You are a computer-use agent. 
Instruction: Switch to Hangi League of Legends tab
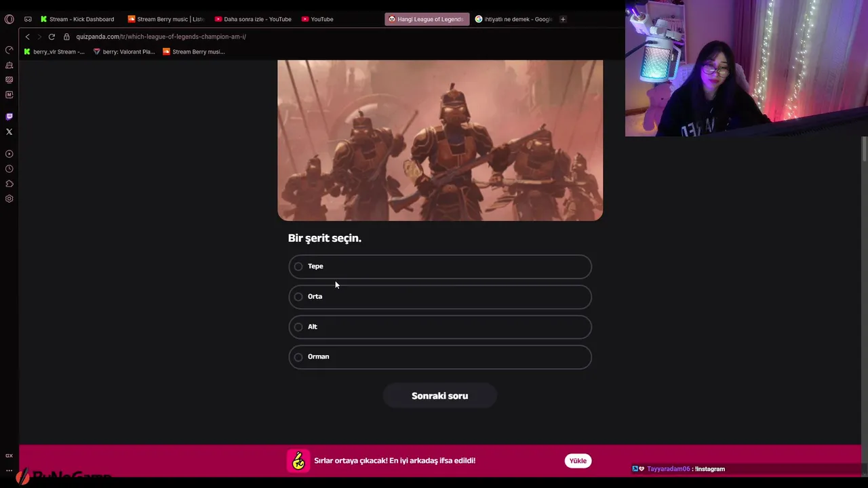(427, 19)
